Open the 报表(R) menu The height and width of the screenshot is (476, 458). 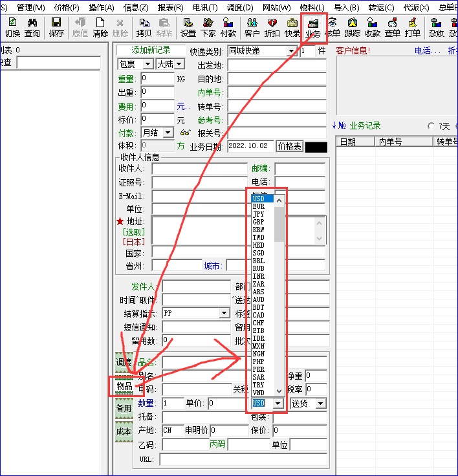[170, 8]
